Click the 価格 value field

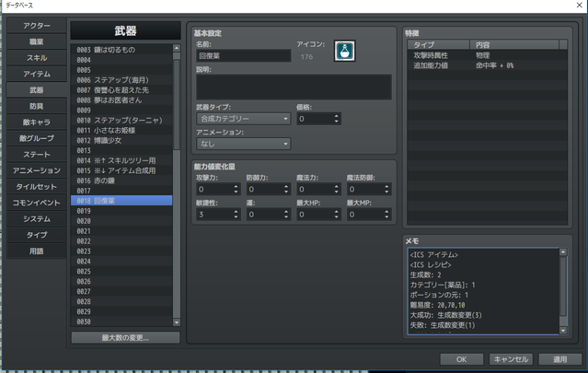[315, 119]
